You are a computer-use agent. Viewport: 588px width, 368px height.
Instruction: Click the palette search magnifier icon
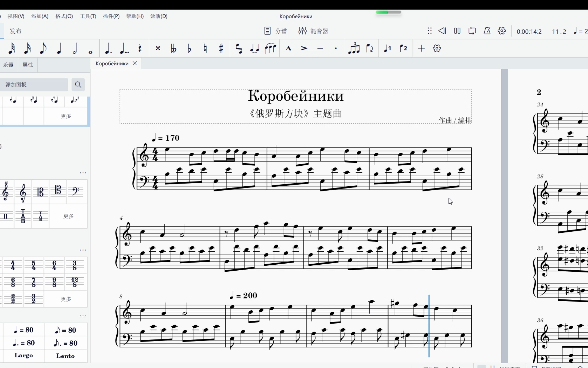(x=78, y=85)
